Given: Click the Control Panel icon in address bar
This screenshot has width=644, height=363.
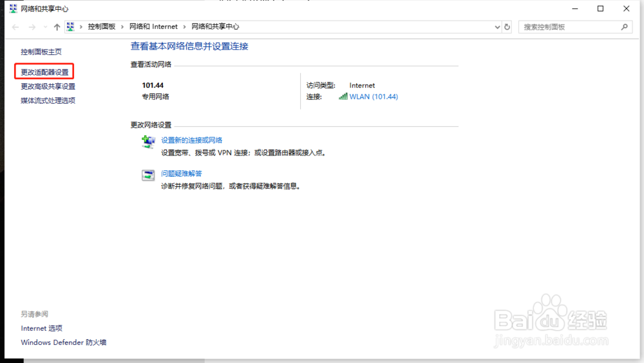Looking at the screenshot, I should [71, 26].
